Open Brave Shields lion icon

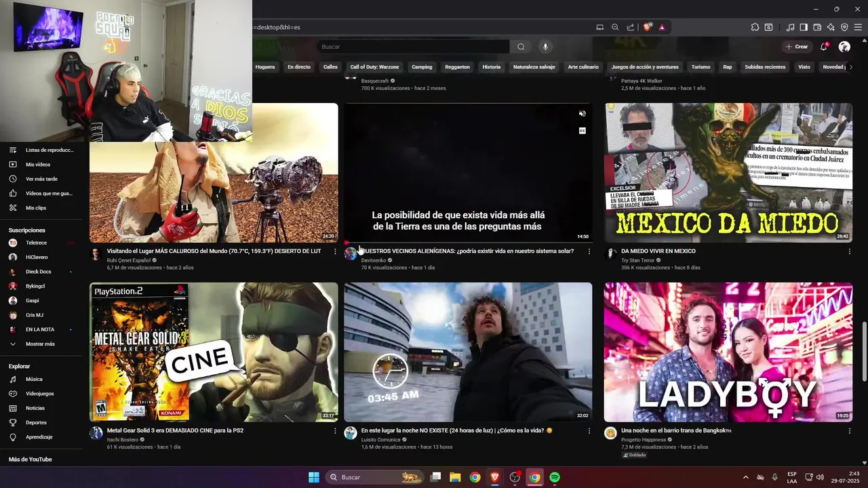[x=648, y=27]
